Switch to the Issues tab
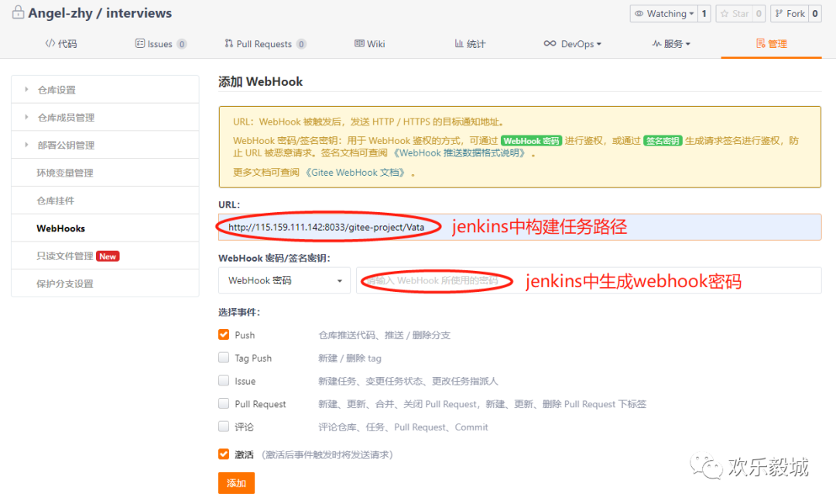Screen dimensions: 836x504 (x=160, y=43)
